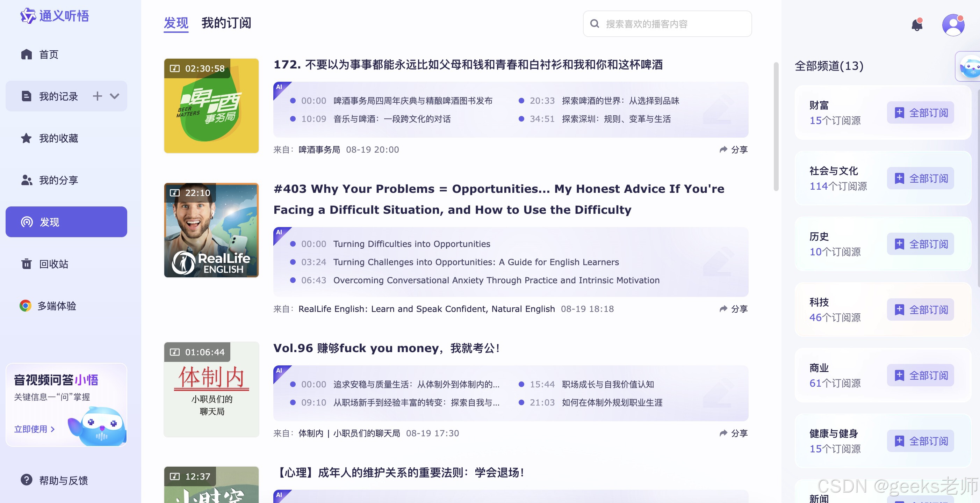The height and width of the screenshot is (503, 980).
Task: Open the 啤酒事务局 source link
Action: click(x=319, y=150)
